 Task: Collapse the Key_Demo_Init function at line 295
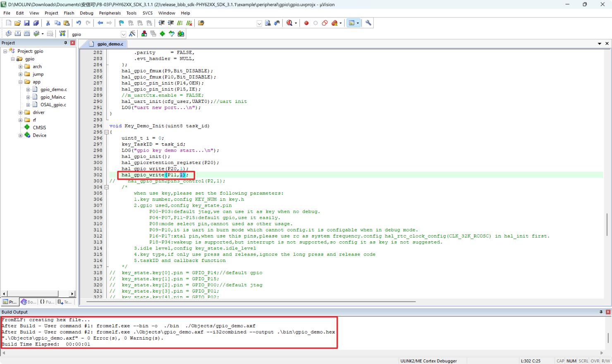107,132
